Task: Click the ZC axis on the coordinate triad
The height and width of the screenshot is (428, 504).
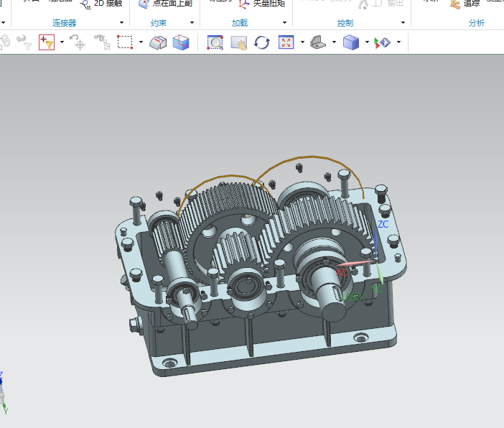Action: pyautogui.click(x=377, y=239)
